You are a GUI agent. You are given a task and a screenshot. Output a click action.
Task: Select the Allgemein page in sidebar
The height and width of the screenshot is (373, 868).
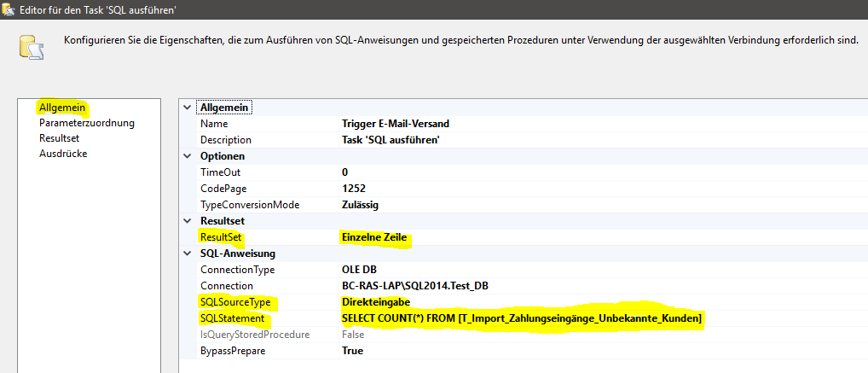[x=63, y=108]
